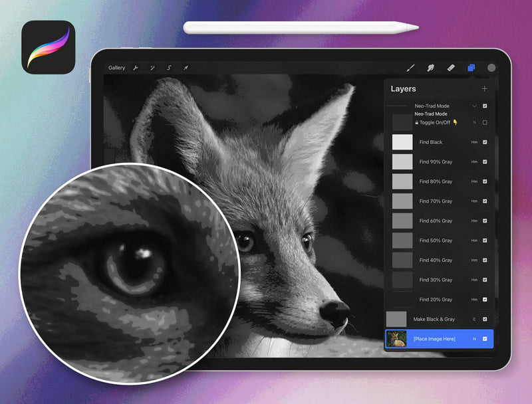Uncheck visibility of Make Black & Gray layer
532x404 pixels.
coord(485,320)
